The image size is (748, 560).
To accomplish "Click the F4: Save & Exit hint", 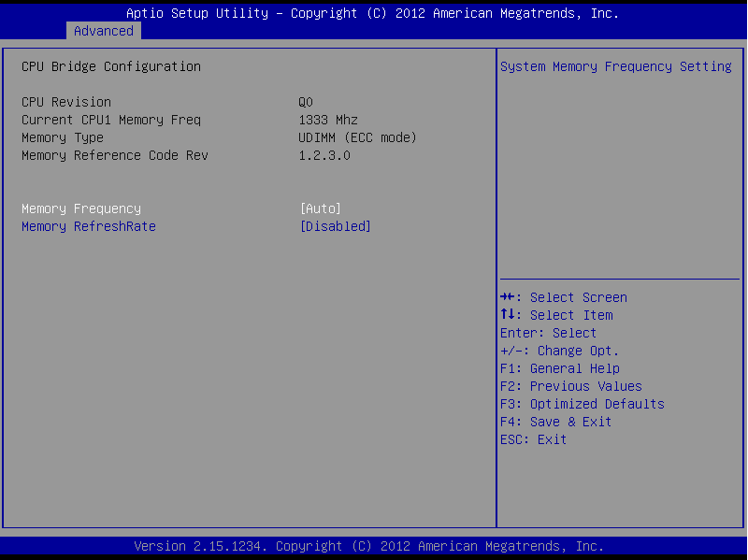I will (x=556, y=422).
